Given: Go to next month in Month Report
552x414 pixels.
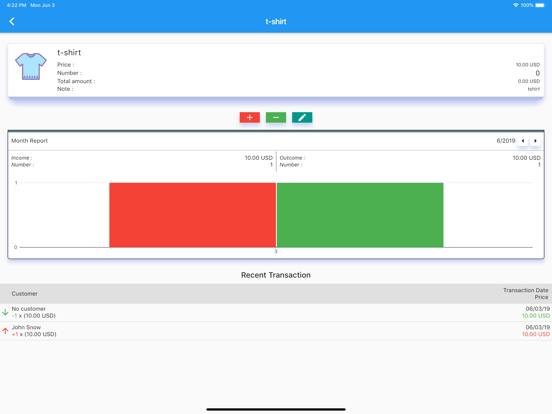Looking at the screenshot, I should [535, 141].
